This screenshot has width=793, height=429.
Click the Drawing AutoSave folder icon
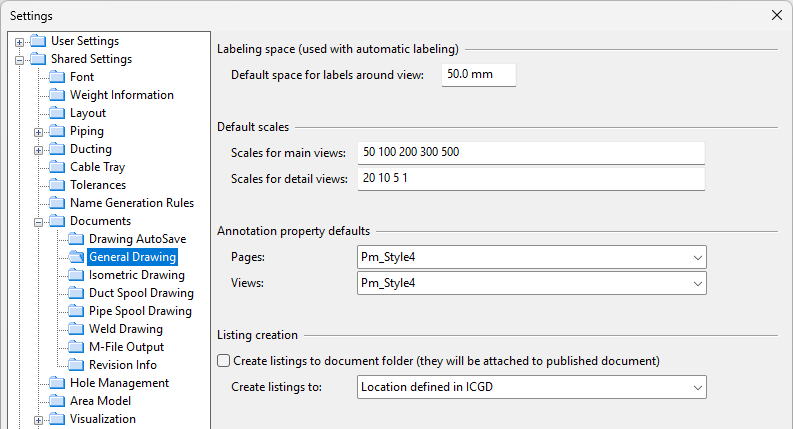[x=76, y=239]
